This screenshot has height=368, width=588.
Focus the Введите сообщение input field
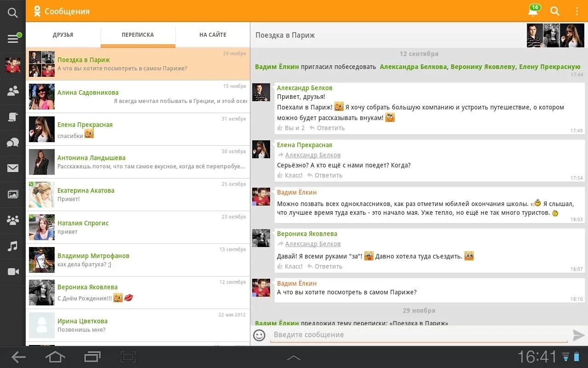[x=418, y=335]
